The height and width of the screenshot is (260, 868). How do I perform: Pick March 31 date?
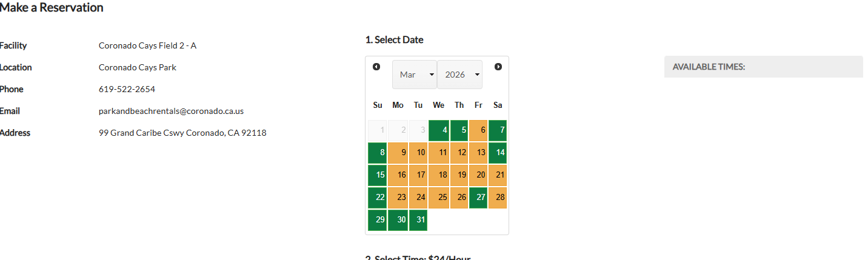coord(418,220)
